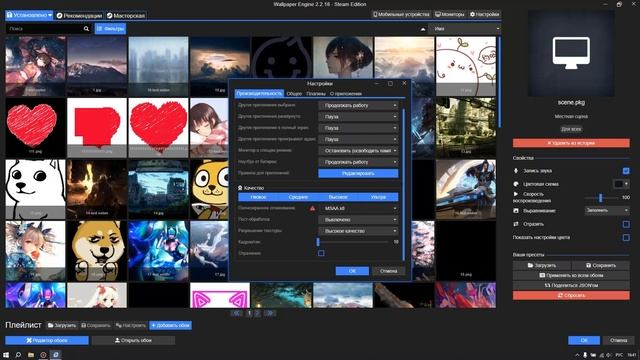This screenshot has width=640, height=360.
Task: Open the Пост-обработка dropdown showing Выключено
Action: pyautogui.click(x=358, y=220)
